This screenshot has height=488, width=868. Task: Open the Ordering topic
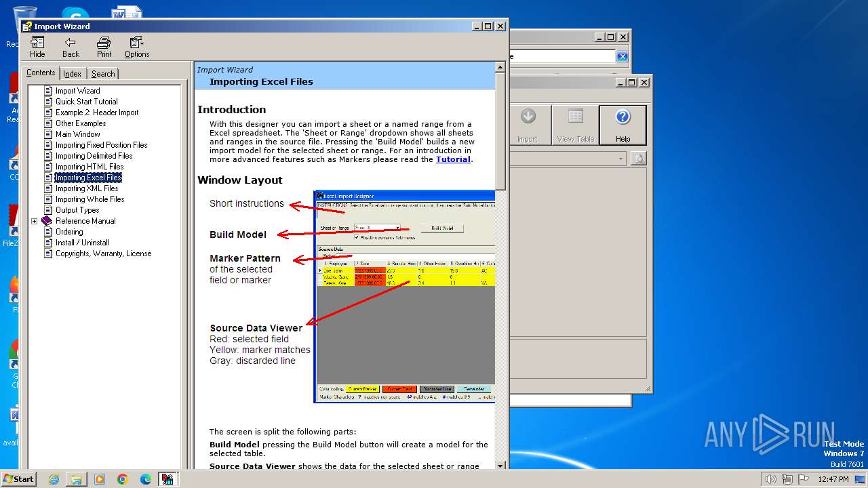[x=69, y=232]
